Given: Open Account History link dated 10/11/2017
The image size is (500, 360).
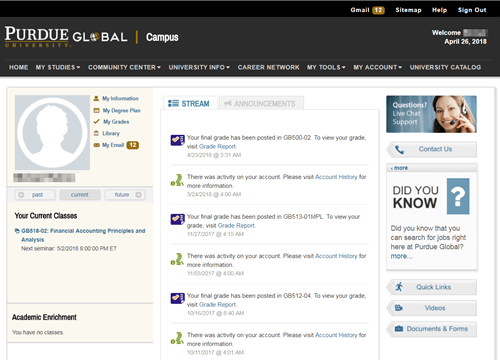Looking at the screenshot, I should (x=336, y=335).
